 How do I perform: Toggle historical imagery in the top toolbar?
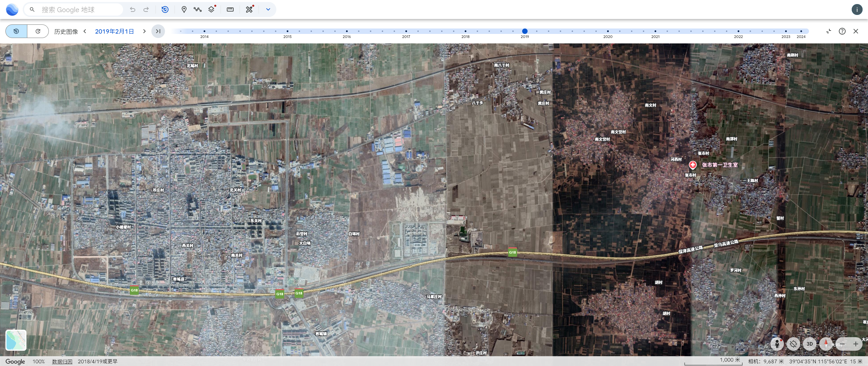point(165,9)
